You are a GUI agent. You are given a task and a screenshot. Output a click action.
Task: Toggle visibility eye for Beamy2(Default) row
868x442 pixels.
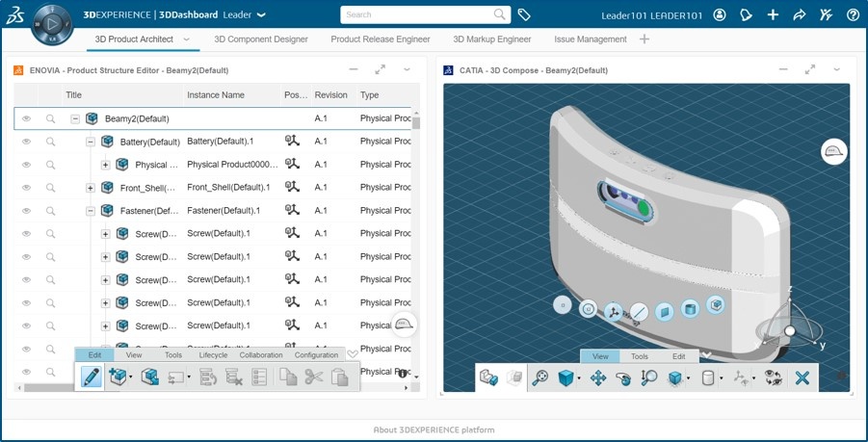(26, 118)
